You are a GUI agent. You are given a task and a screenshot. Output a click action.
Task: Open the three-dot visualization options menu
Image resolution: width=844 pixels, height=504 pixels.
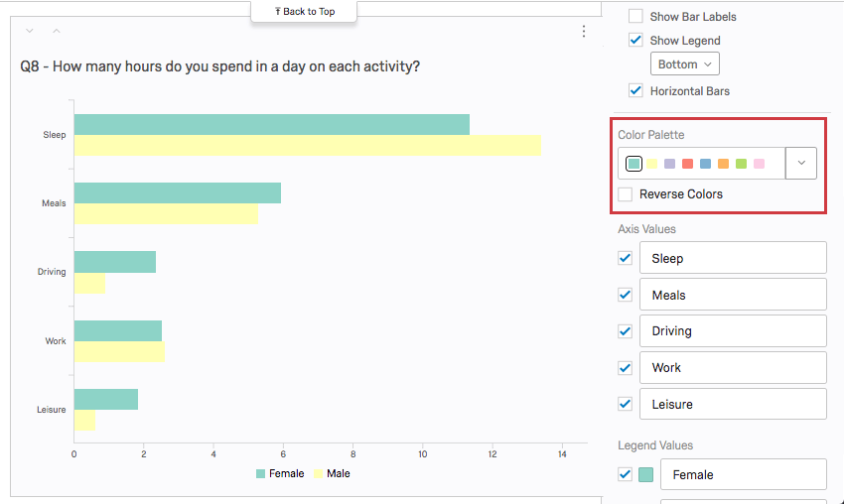(x=584, y=32)
